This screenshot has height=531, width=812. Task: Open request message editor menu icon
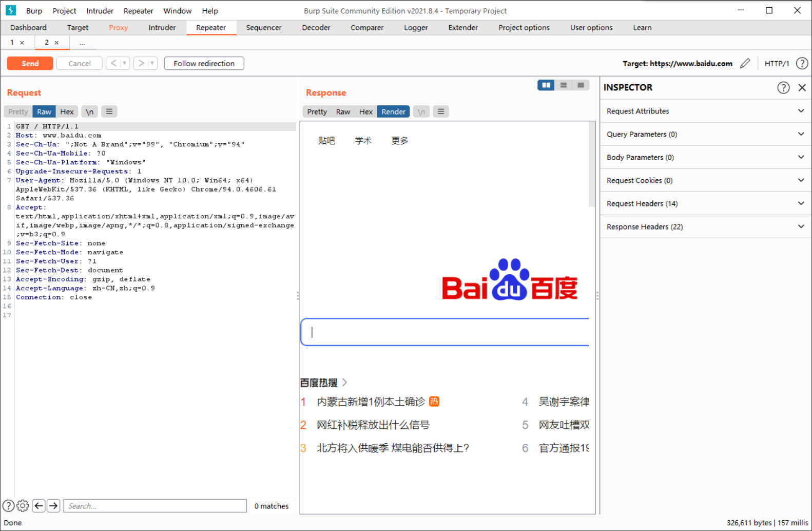[109, 111]
